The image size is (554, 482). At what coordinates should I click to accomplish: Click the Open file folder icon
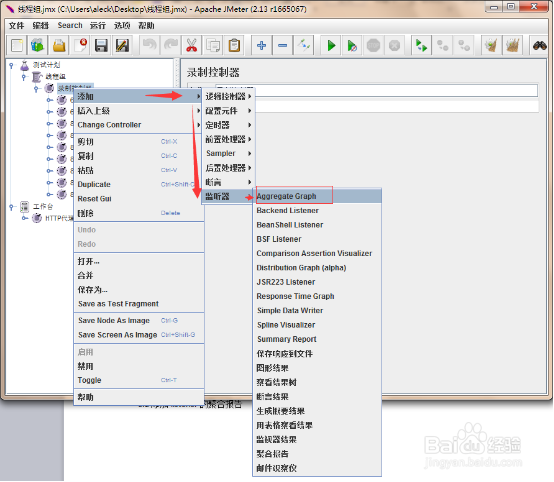pos(59,45)
